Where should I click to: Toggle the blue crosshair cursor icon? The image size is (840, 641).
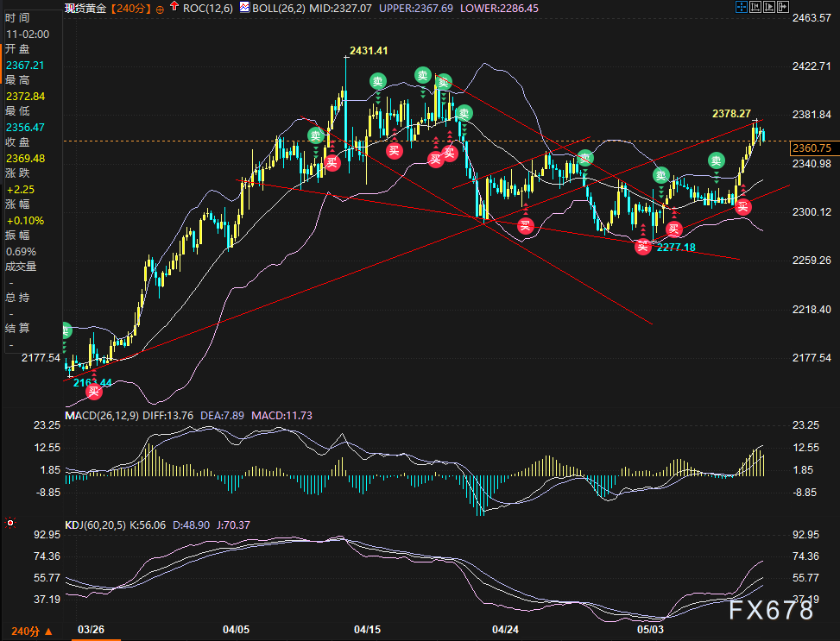(741, 8)
